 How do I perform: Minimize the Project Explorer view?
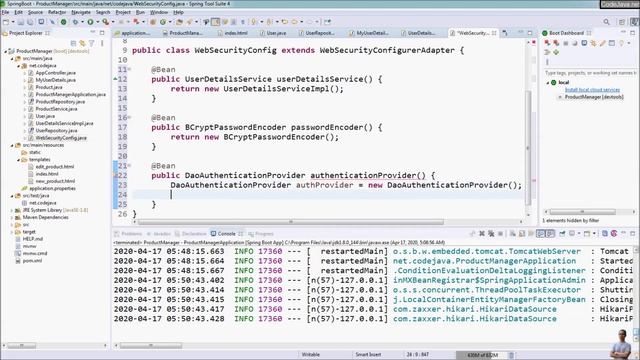click(93, 33)
